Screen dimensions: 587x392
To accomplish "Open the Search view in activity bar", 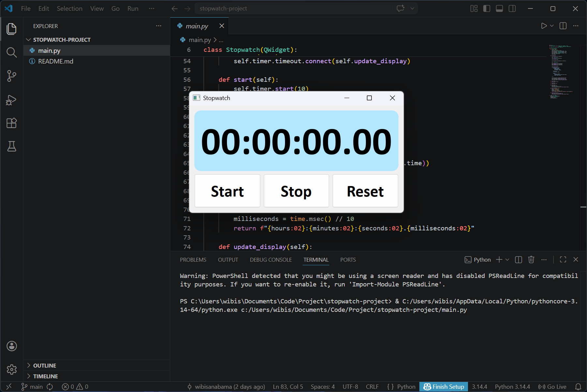I will (x=12, y=52).
